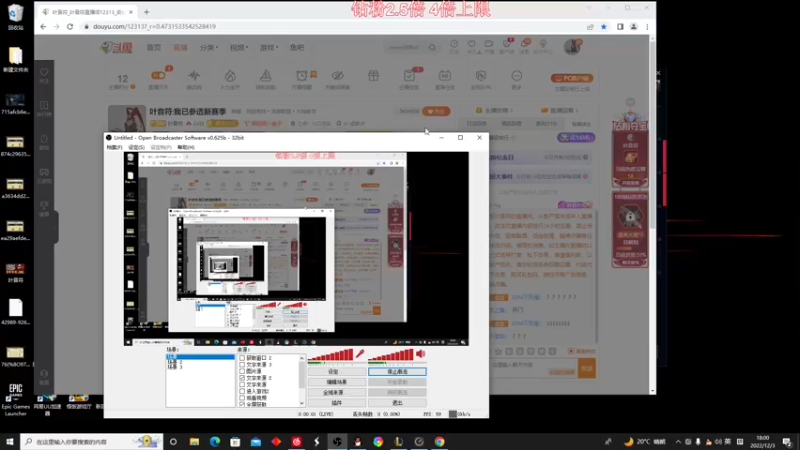This screenshot has height=450, width=800.
Task: Open a new Chrome tab
Action: click(x=146, y=12)
